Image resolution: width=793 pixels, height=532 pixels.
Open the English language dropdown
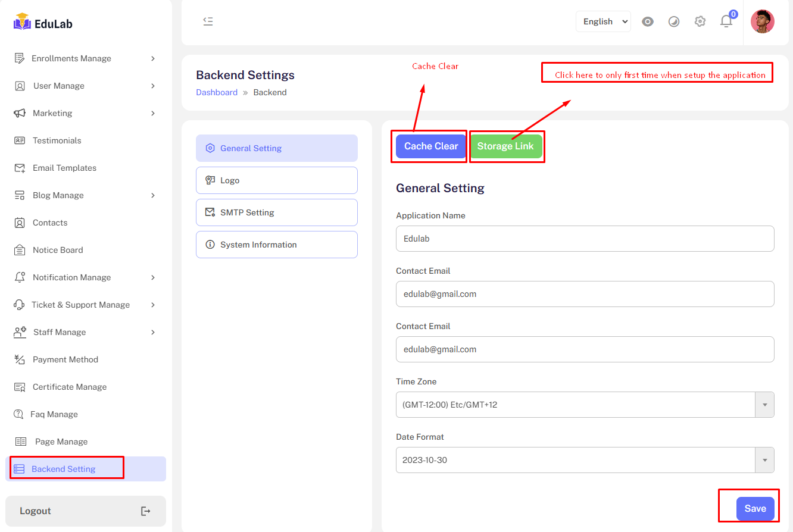point(603,21)
